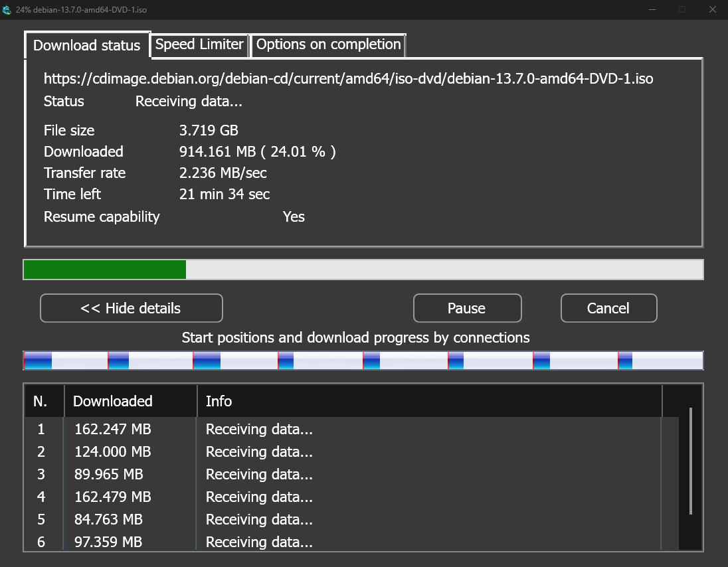Click the green overall download progress bar
Image resolution: width=728 pixels, height=567 pixels.
363,270
